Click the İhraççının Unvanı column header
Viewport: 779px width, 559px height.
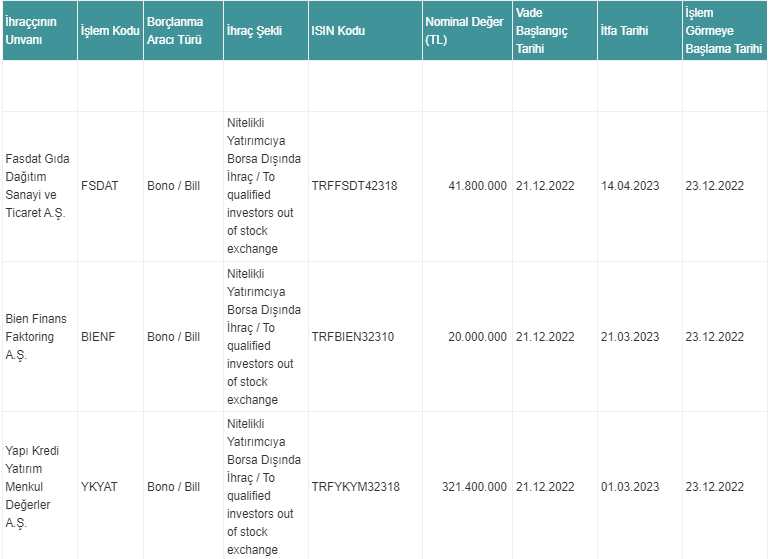click(x=40, y=31)
